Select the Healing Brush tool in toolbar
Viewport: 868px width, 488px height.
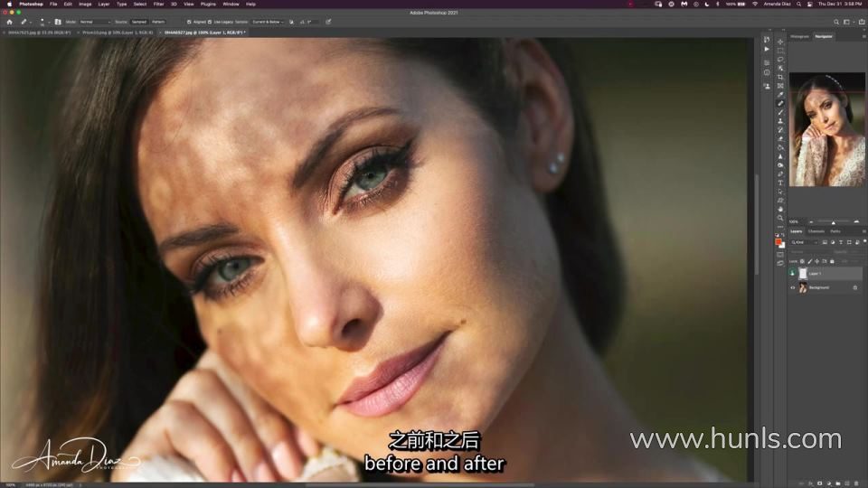780,103
